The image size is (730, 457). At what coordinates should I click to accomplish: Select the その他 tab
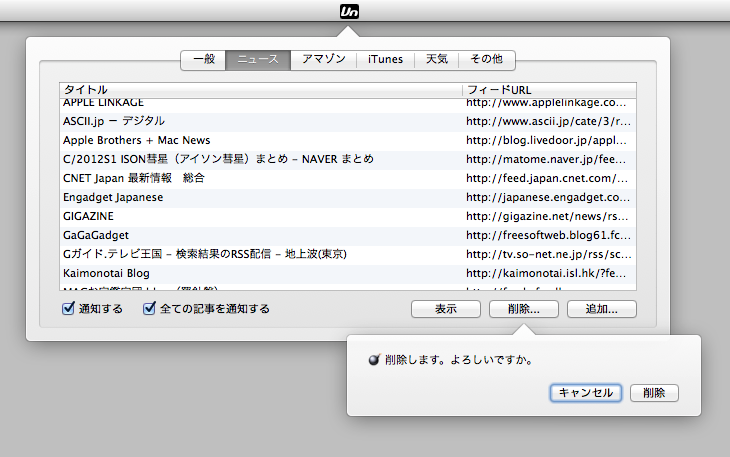click(487, 59)
